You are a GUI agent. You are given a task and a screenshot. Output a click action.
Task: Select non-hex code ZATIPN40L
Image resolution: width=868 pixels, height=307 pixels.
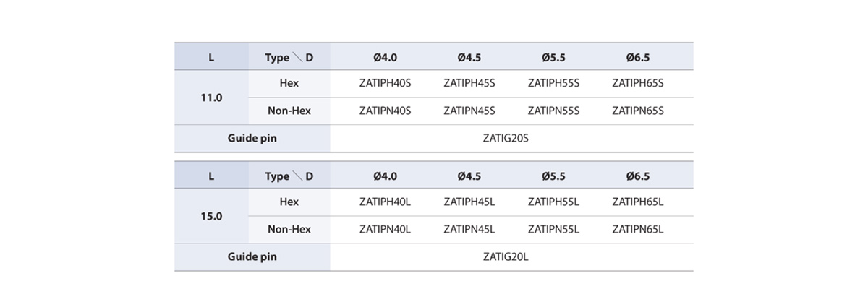[x=385, y=229]
